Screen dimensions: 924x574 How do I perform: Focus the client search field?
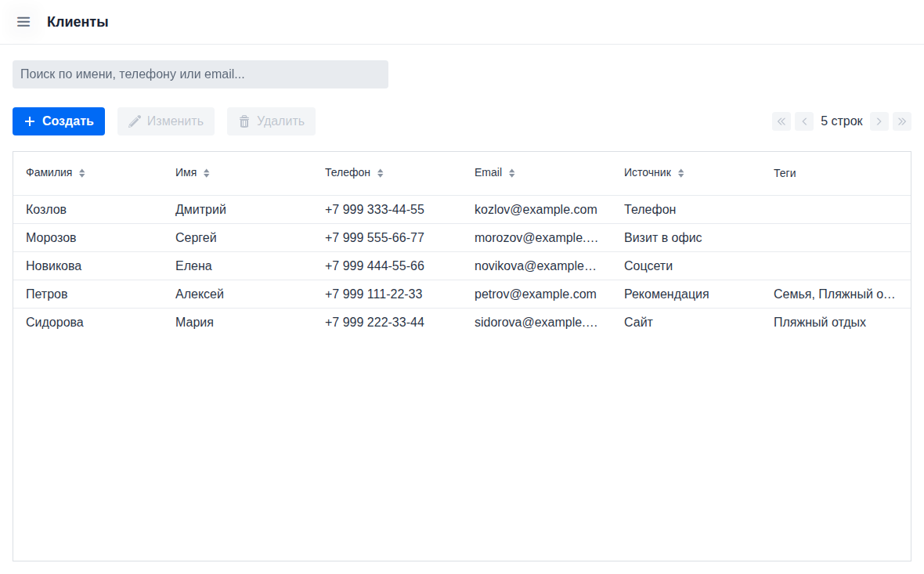pos(200,74)
